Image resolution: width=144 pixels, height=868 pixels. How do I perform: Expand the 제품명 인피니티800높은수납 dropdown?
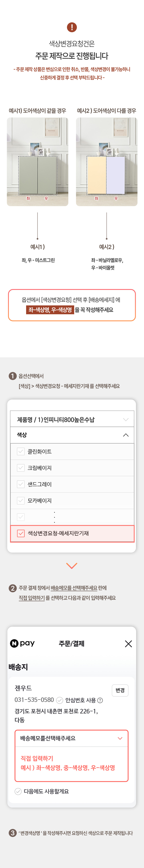(72, 420)
